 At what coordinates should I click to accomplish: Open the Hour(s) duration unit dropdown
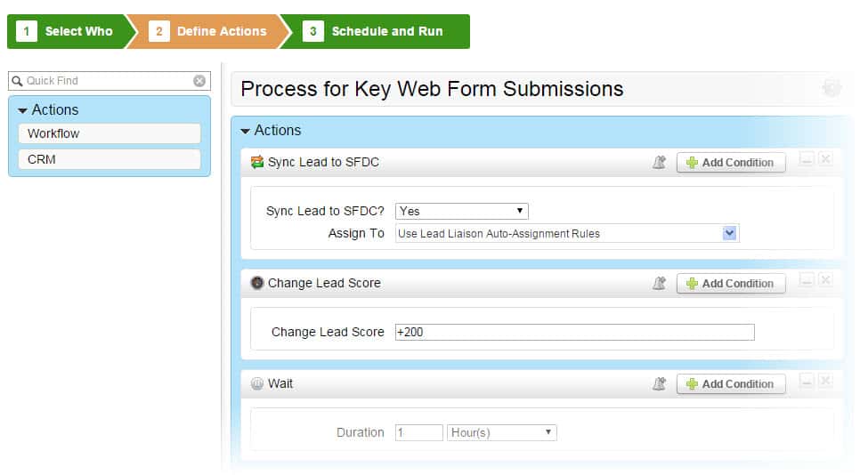tap(501, 432)
